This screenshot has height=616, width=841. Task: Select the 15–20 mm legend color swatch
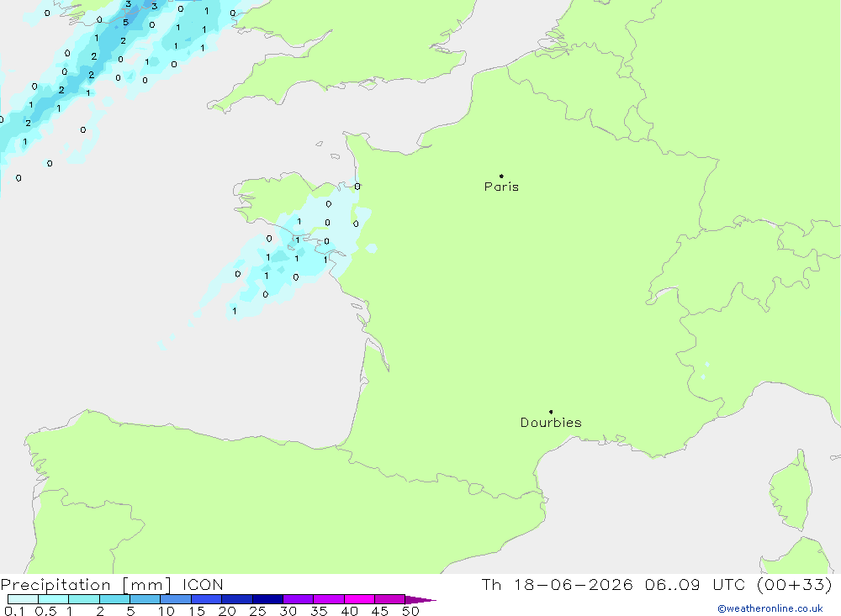207,599
